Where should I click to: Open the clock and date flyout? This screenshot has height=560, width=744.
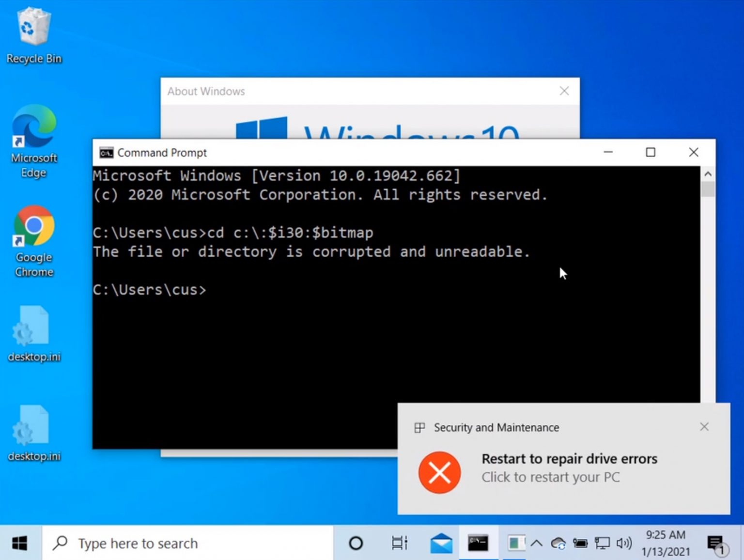(x=665, y=543)
